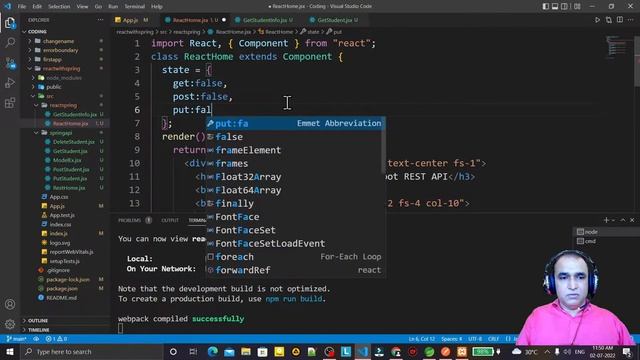Open the Accounts menu icon
The height and width of the screenshot is (360, 640).
(10, 304)
